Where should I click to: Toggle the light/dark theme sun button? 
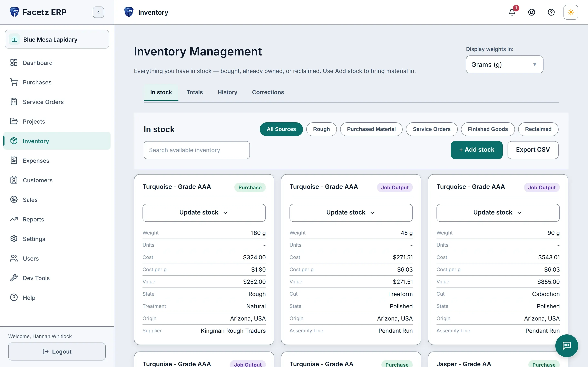(x=571, y=12)
